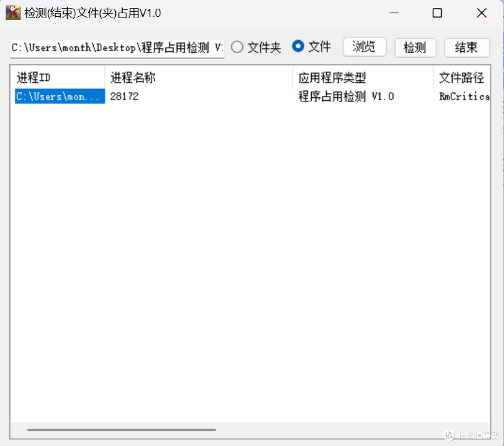Screen dimensions: 504x446
Task: Select the row cell C:\Users\mon...
Action: pos(60,96)
